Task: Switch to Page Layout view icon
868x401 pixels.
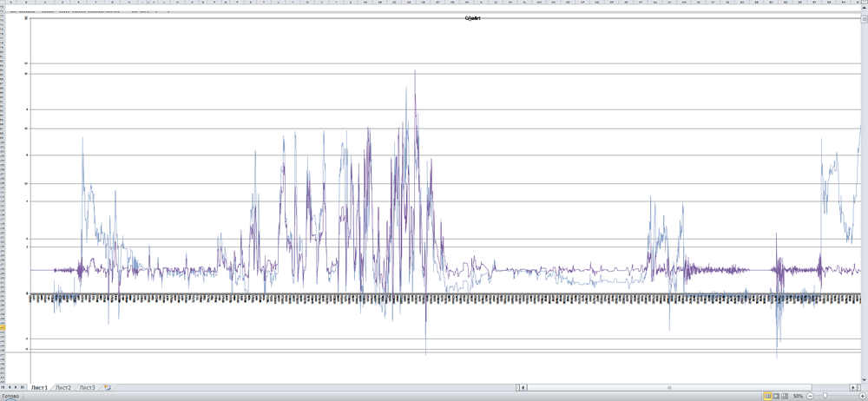Action: (776, 396)
